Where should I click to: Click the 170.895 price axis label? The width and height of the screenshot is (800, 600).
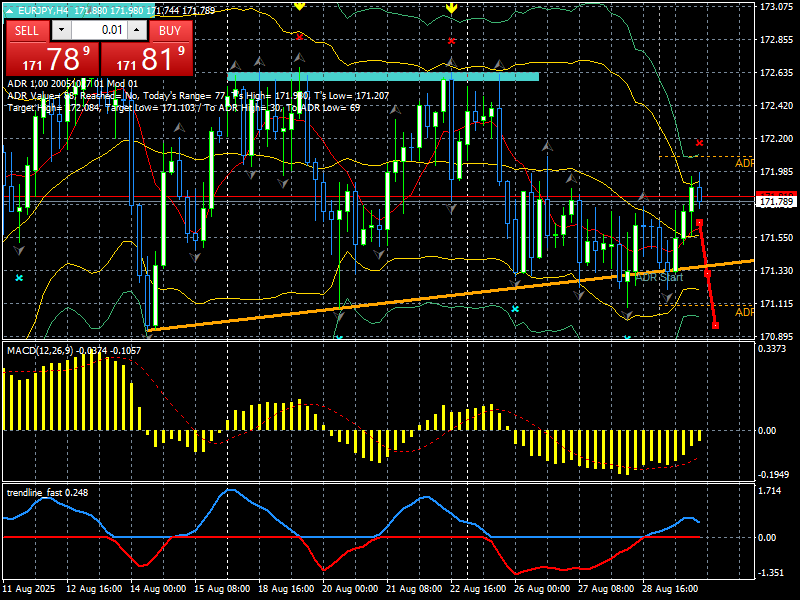pyautogui.click(x=776, y=337)
